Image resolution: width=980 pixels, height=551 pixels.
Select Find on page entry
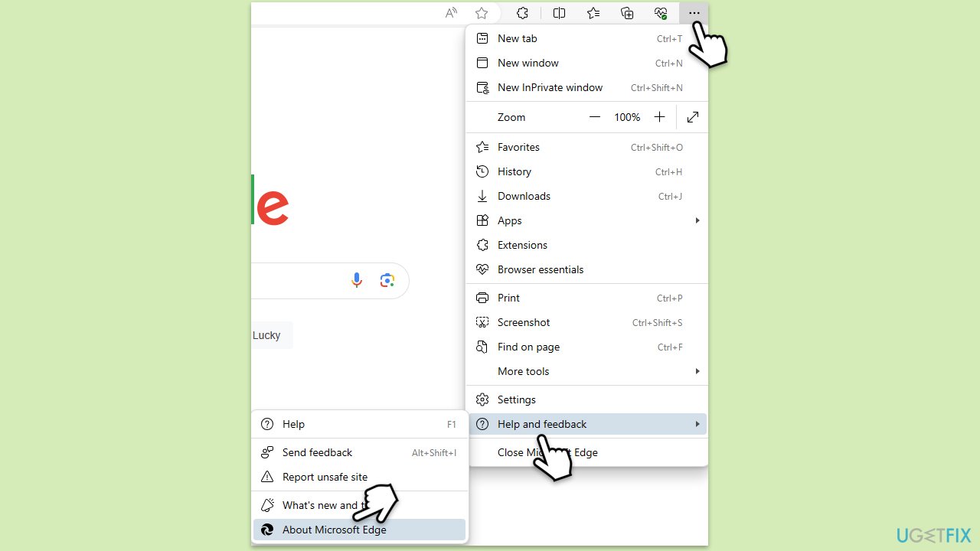click(586, 347)
